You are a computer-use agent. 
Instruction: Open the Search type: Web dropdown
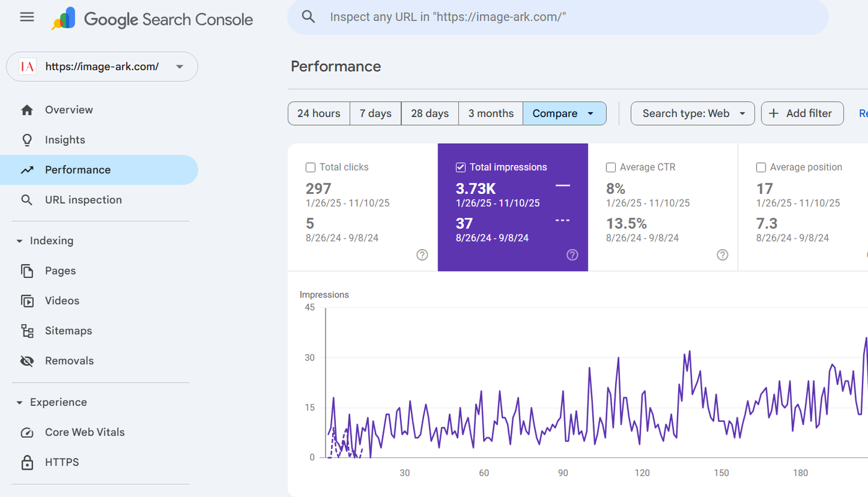pos(693,113)
